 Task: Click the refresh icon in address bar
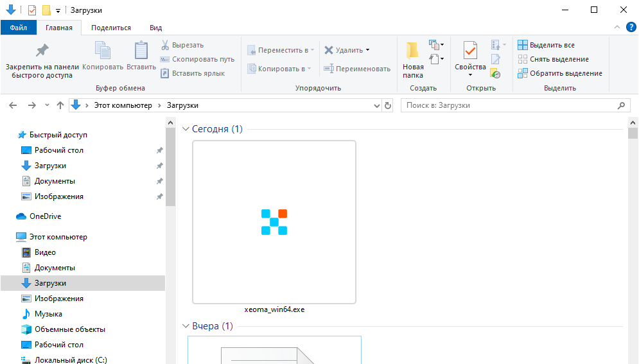[387, 105]
